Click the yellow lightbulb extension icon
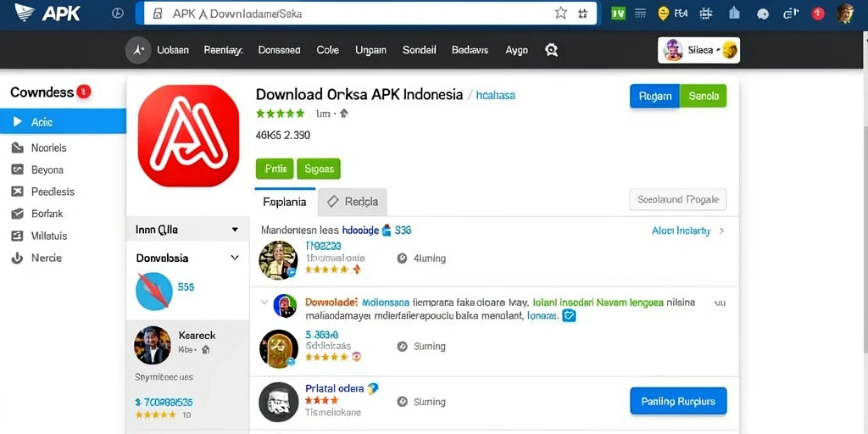 pyautogui.click(x=663, y=14)
